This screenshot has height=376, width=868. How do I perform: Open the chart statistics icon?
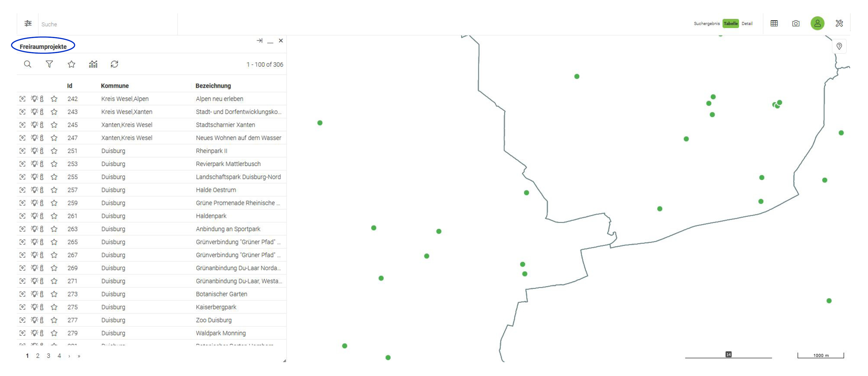point(93,64)
